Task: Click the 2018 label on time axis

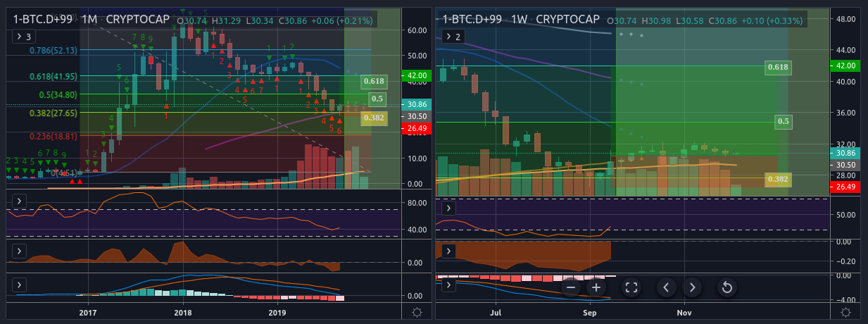Action: [x=183, y=312]
